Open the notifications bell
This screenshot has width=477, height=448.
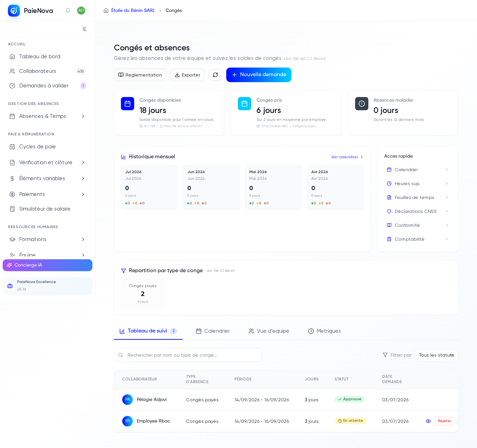point(68,11)
